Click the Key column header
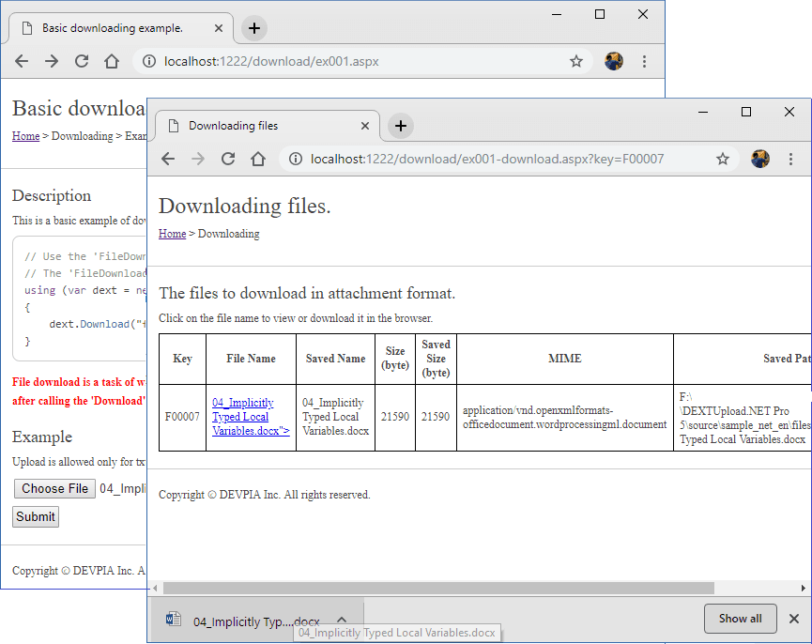 [182, 359]
